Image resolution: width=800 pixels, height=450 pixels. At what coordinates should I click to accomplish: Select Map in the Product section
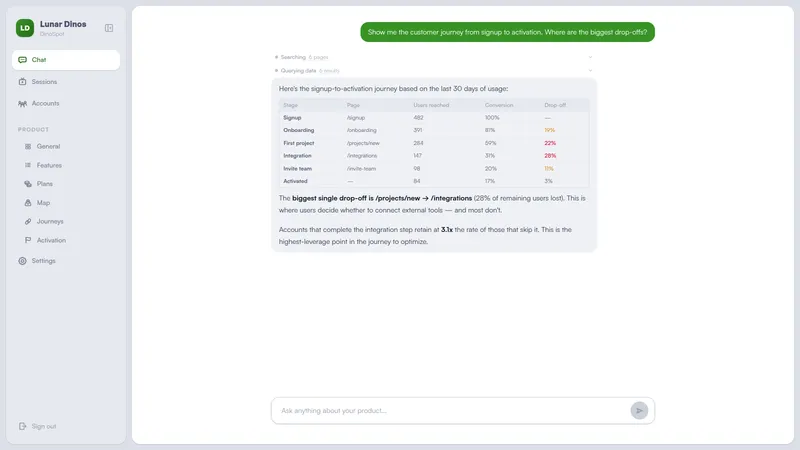43,203
